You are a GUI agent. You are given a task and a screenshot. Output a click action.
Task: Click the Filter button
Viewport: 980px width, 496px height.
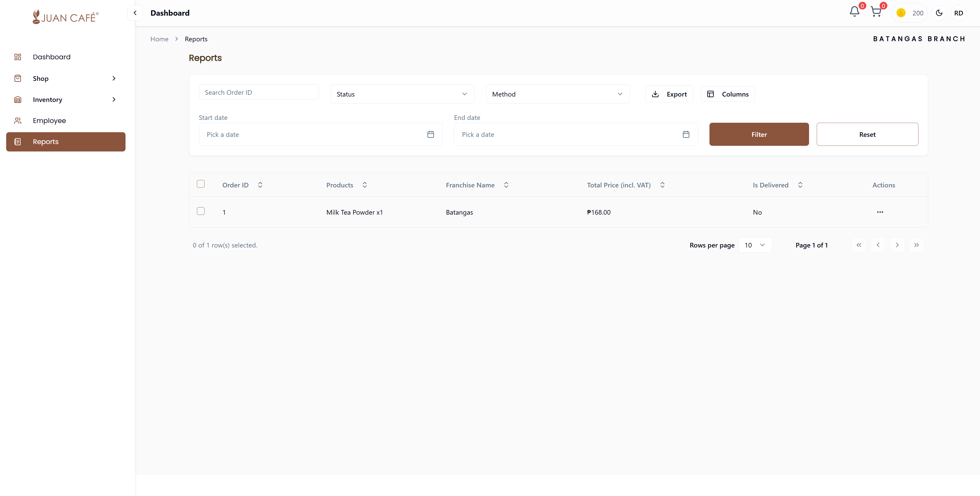758,134
